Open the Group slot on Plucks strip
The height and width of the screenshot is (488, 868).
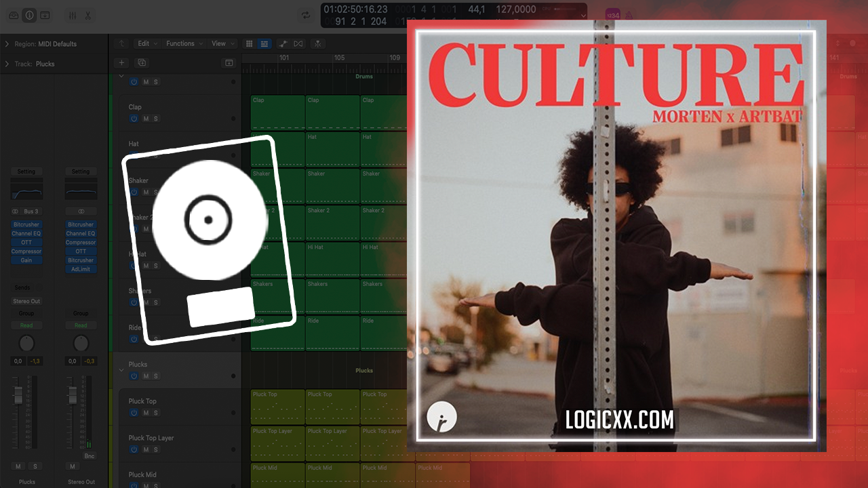26,313
